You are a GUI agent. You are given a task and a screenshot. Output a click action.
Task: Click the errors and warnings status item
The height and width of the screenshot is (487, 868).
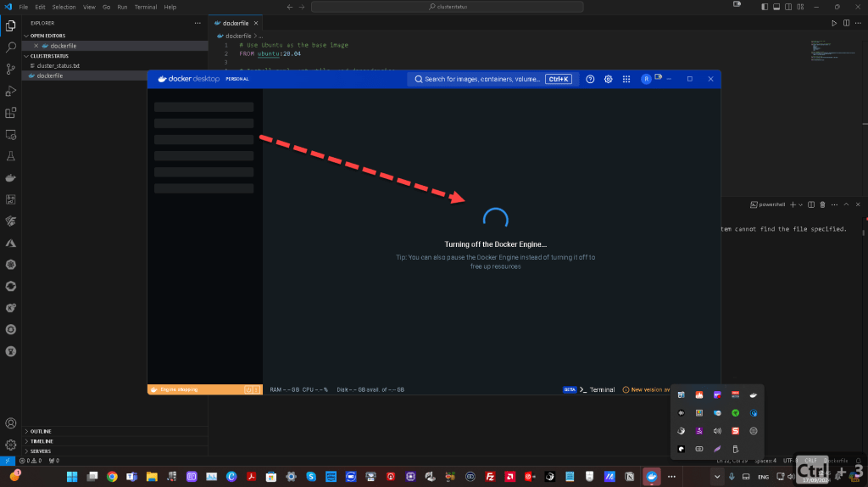point(31,461)
